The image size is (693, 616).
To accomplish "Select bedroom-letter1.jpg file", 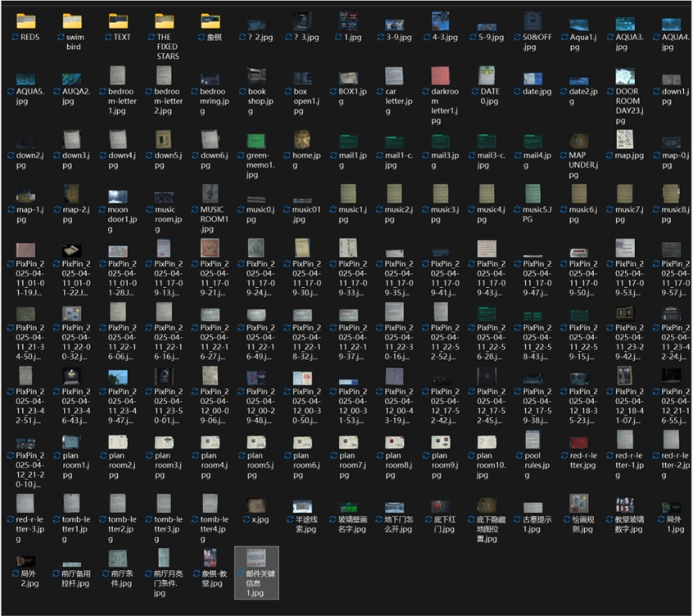I will pos(118,91).
